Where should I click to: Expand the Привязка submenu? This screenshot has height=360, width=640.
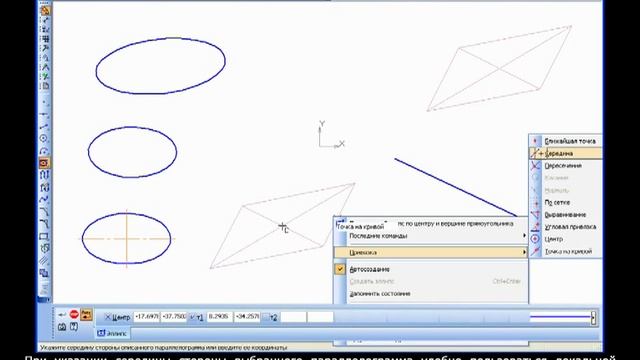(430, 252)
